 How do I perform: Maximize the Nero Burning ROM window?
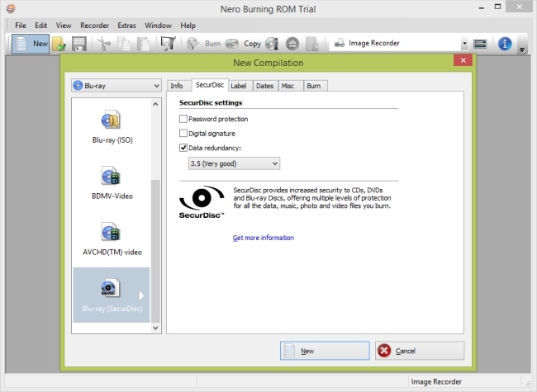click(x=497, y=7)
